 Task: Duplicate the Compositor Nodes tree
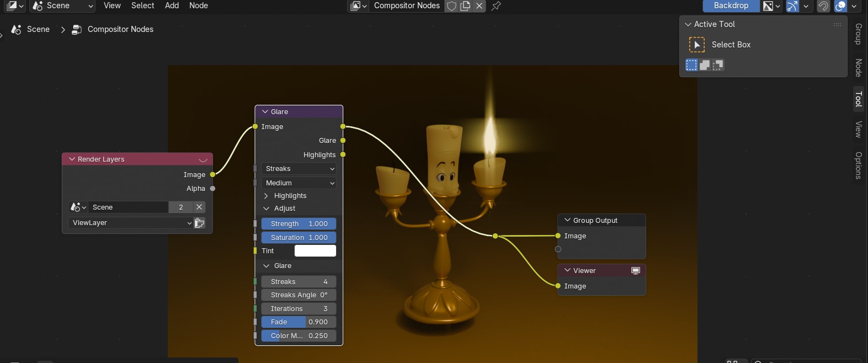pyautogui.click(x=465, y=6)
